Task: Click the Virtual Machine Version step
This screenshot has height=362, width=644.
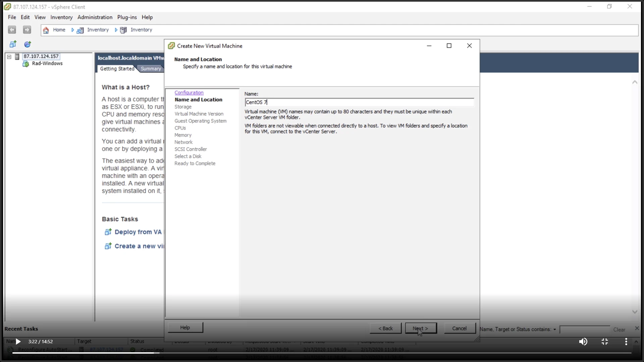Action: point(199,114)
